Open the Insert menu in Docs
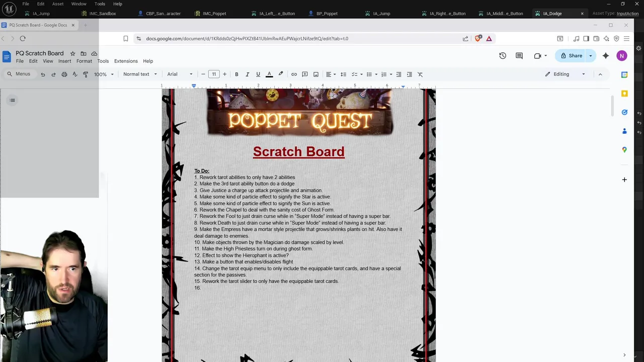The width and height of the screenshot is (644, 362). [x=64, y=61]
